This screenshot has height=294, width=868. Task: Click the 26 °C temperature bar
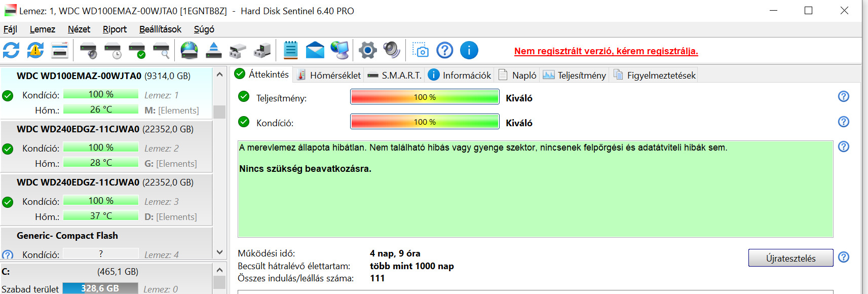101,109
